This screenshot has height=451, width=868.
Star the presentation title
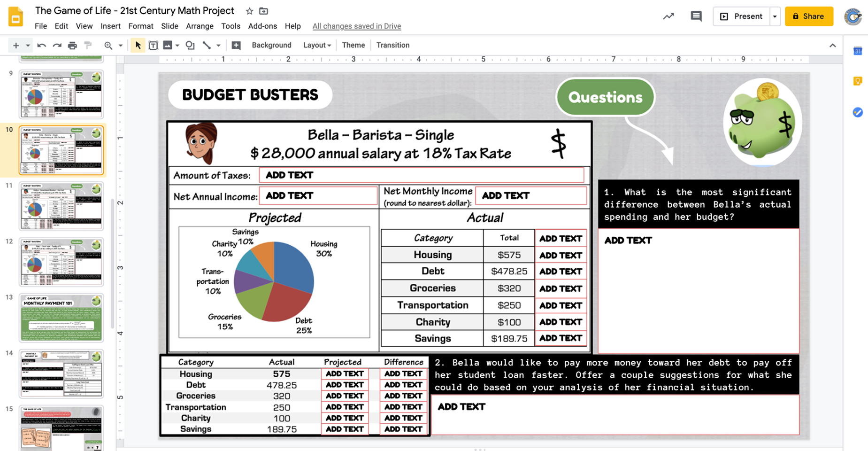click(250, 11)
